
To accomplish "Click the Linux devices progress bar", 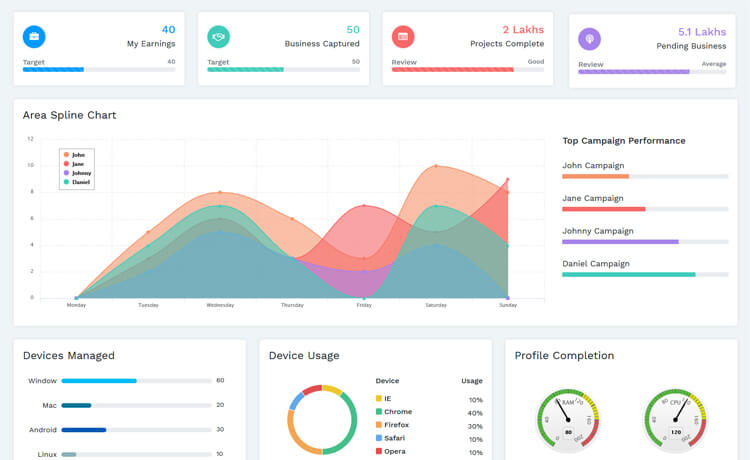I will point(136,454).
